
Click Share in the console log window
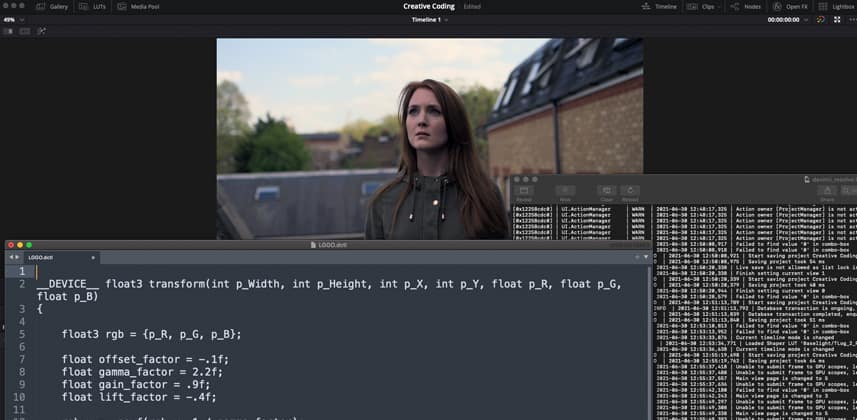tap(827, 193)
